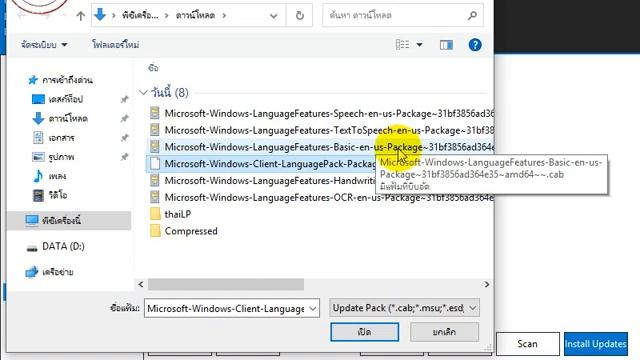Image resolution: width=640 pixels, height=360 pixels.
Task: Click the magnifier search icon
Action: click(472, 16)
